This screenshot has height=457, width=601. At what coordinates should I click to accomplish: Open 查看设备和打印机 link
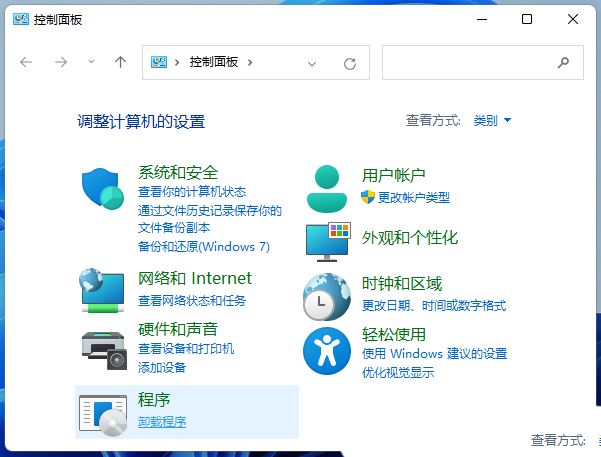pyautogui.click(x=186, y=349)
